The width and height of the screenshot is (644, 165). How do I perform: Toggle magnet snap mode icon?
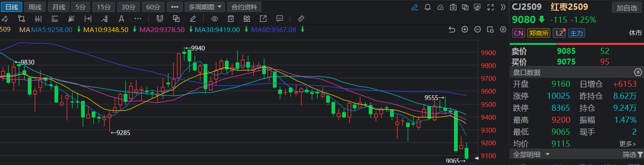[x=159, y=18]
